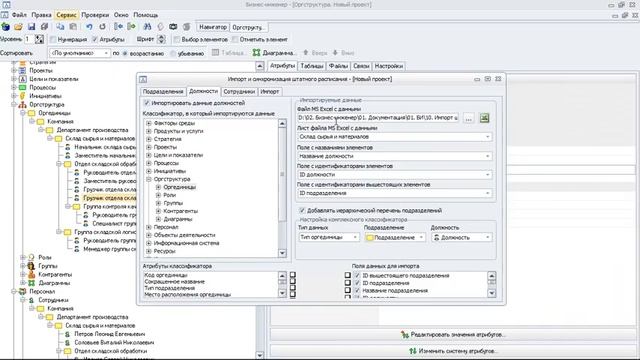Open the Excel file via green icon
Screen dimensions: 640x360
pos(484,118)
